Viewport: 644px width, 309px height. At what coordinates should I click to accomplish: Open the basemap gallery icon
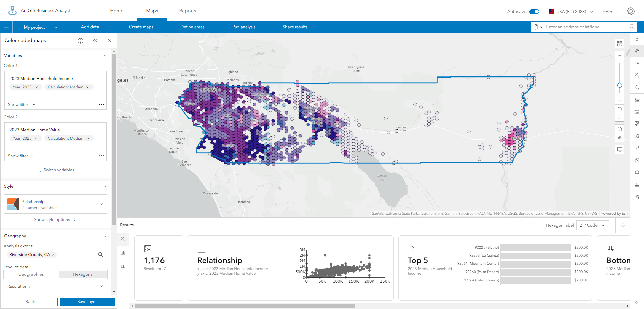coord(620,43)
